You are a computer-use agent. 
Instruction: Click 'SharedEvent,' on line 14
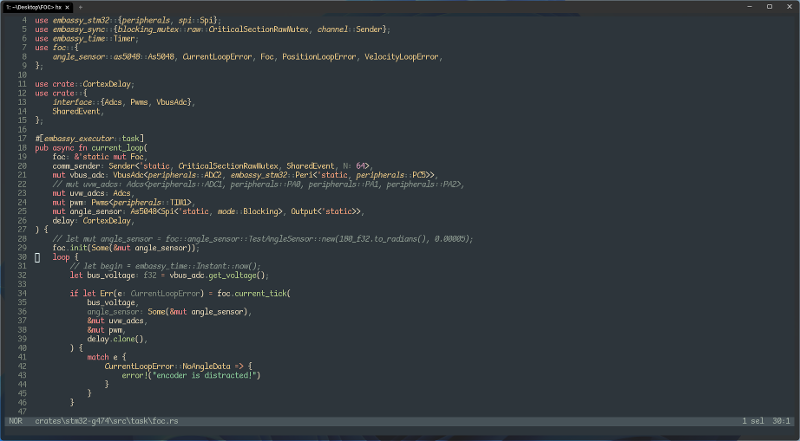[x=78, y=112]
